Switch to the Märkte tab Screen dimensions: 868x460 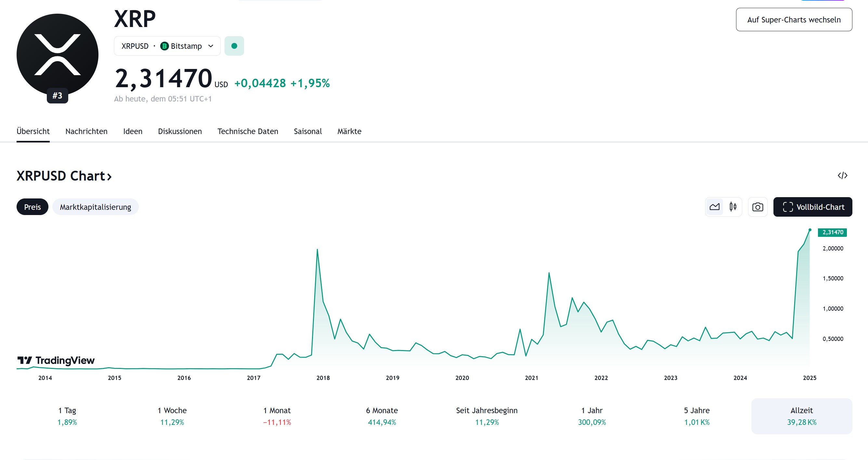349,131
